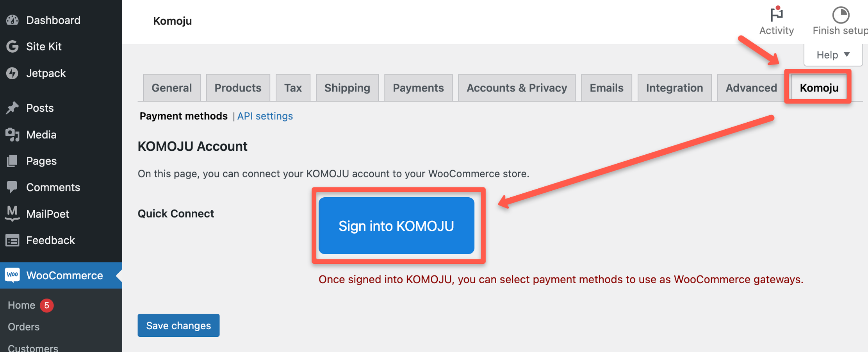Image resolution: width=868 pixels, height=352 pixels.
Task: Go to WooCommerce Orders submenu
Action: pyautogui.click(x=24, y=327)
